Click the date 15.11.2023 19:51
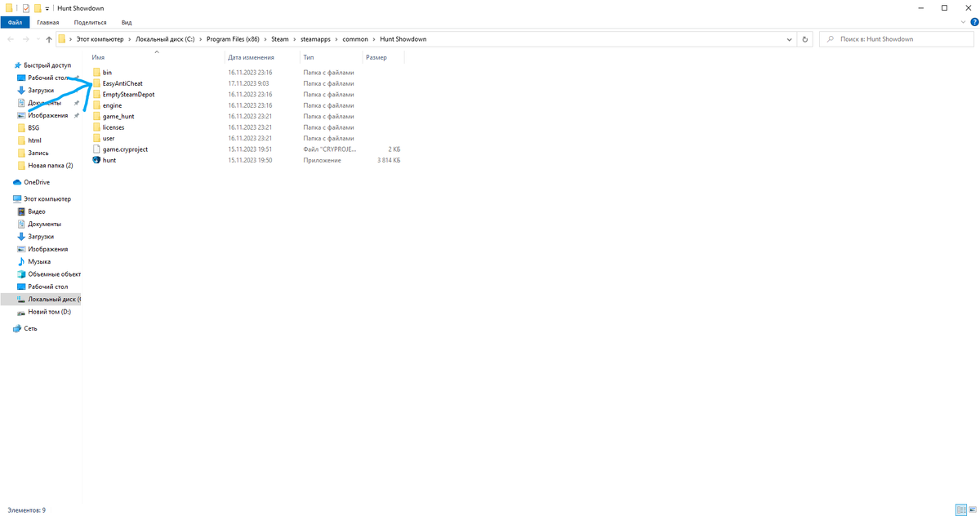The width and height of the screenshot is (980, 516). [x=250, y=149]
